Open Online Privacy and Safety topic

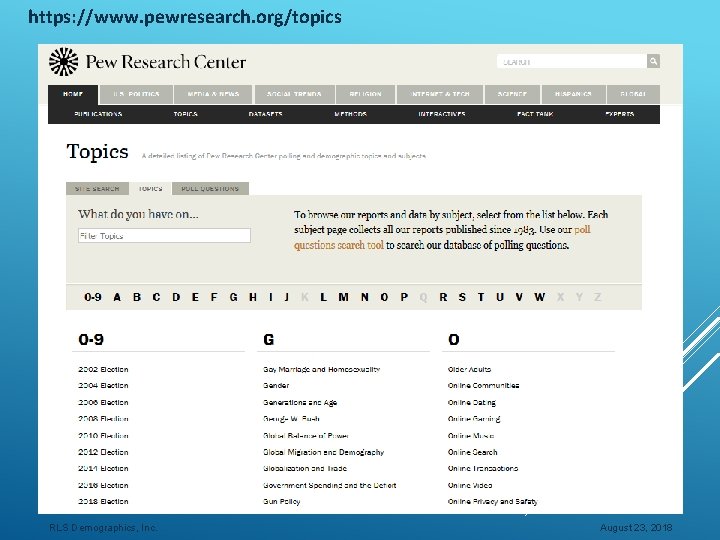[x=492, y=501]
